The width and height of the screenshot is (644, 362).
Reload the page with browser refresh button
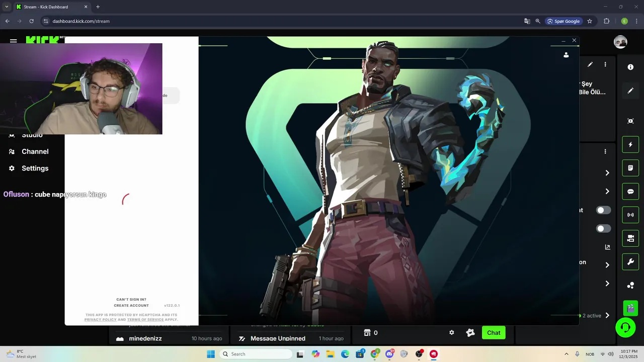(x=31, y=21)
